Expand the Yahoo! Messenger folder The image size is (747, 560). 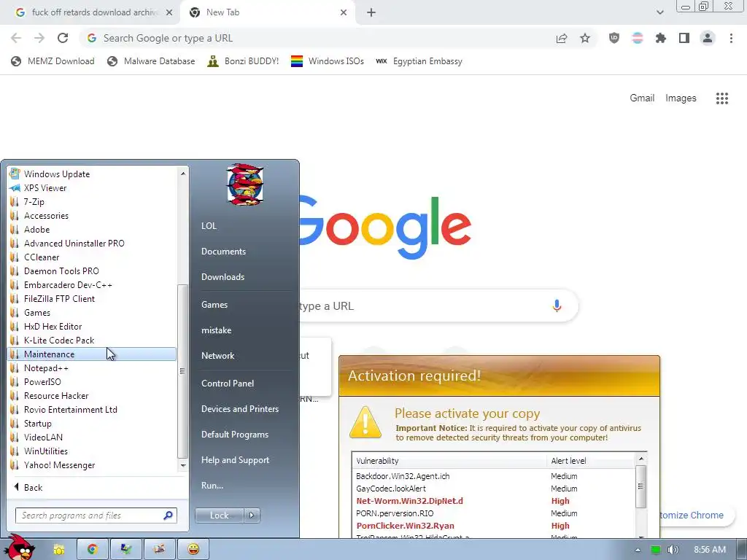pos(91,465)
